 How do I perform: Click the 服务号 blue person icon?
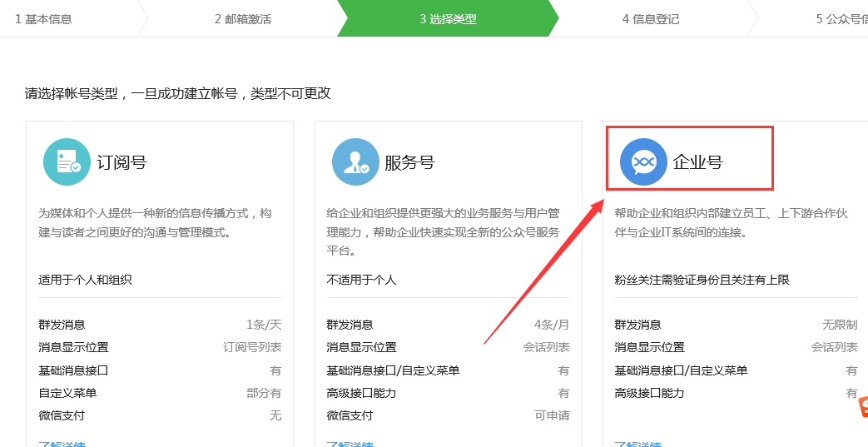(x=355, y=161)
